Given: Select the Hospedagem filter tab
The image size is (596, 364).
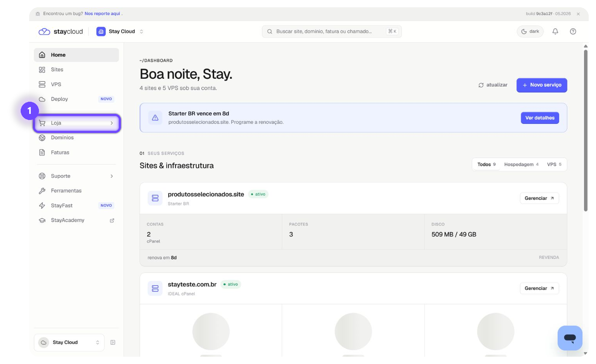Looking at the screenshot, I should (521, 165).
